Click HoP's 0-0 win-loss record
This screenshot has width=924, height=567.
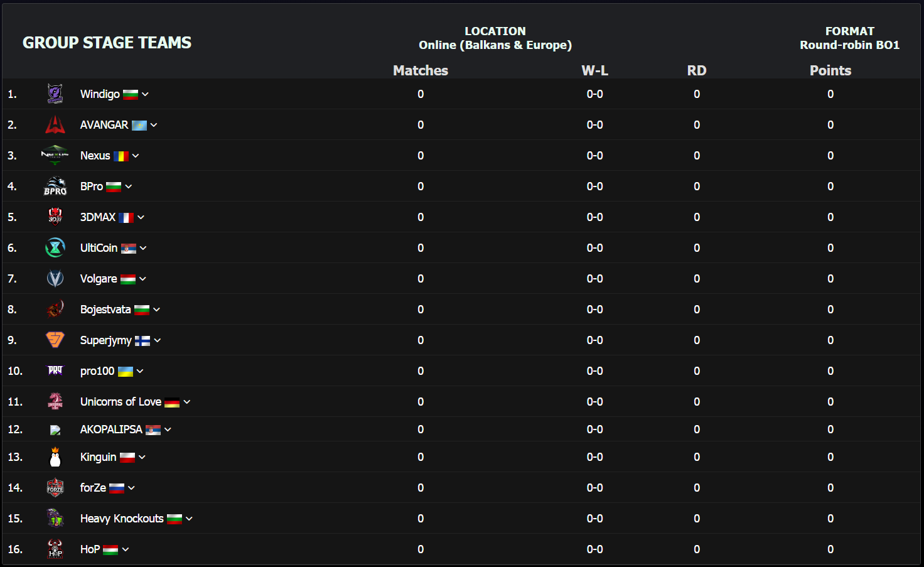coord(595,549)
